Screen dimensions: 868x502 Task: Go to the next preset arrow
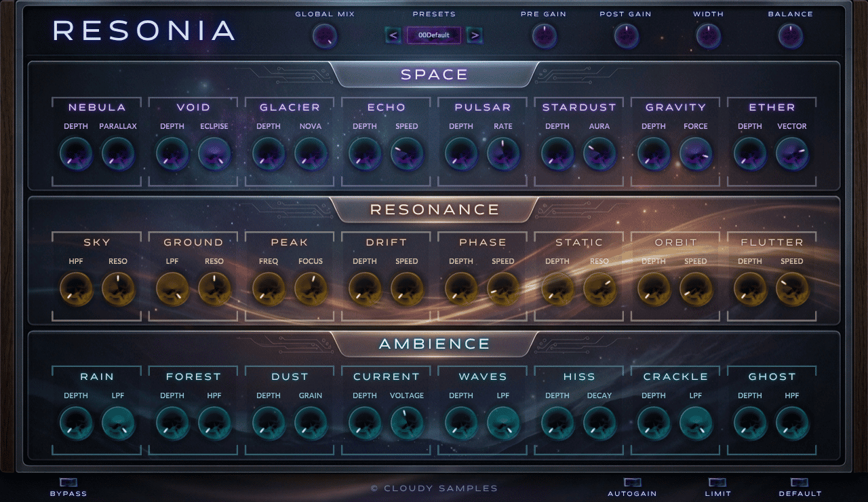(x=475, y=35)
